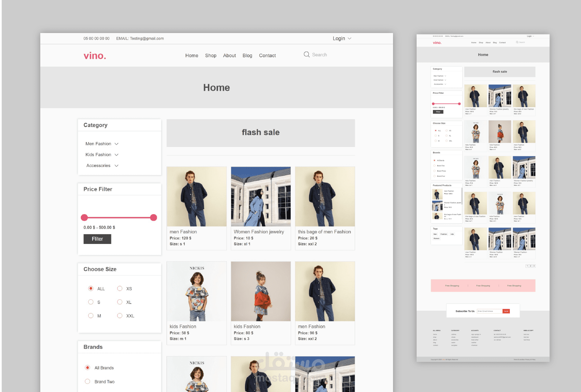Open Contact in the large page navigation bar
The height and width of the screenshot is (392, 581).
(x=267, y=56)
